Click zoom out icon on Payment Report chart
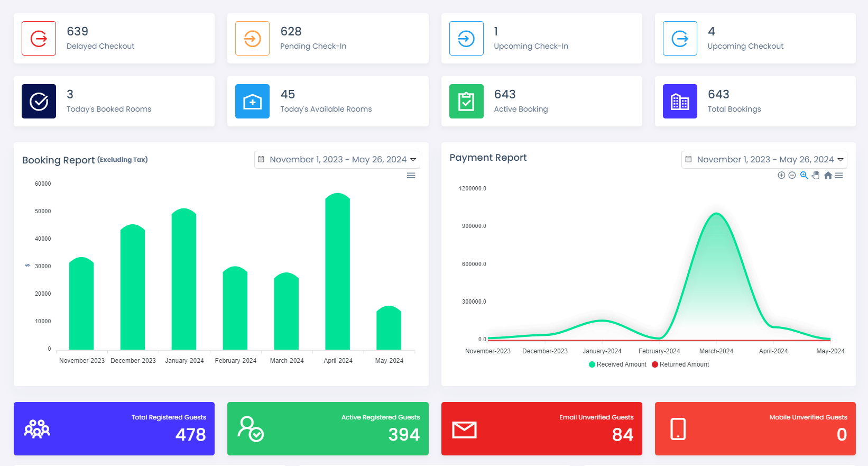The image size is (868, 466). pyautogui.click(x=792, y=176)
